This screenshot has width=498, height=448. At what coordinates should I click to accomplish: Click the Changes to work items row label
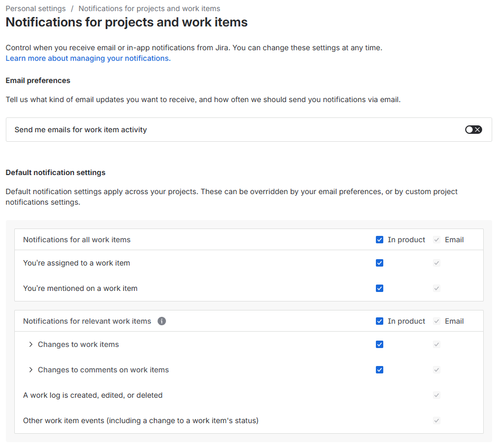pyautogui.click(x=78, y=344)
